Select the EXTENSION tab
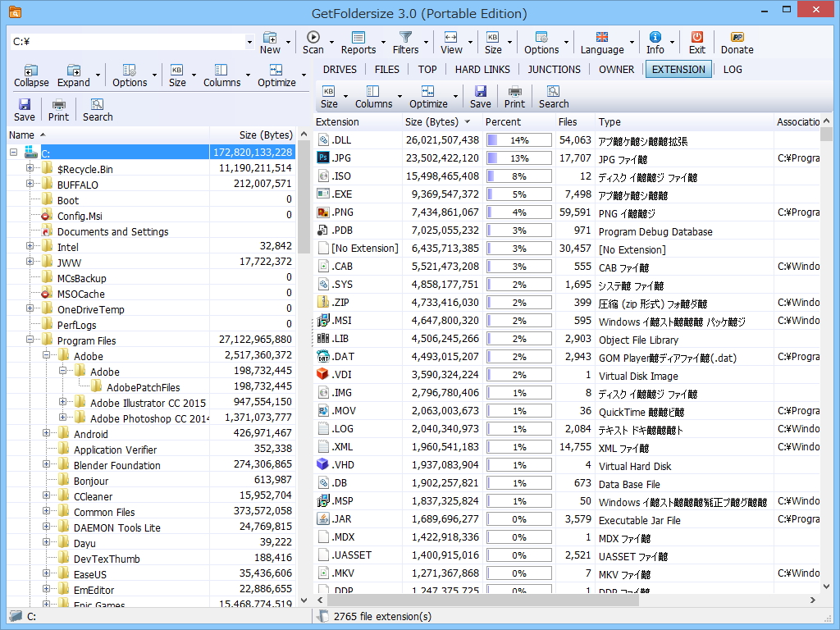The width and height of the screenshot is (840, 630). coord(678,69)
